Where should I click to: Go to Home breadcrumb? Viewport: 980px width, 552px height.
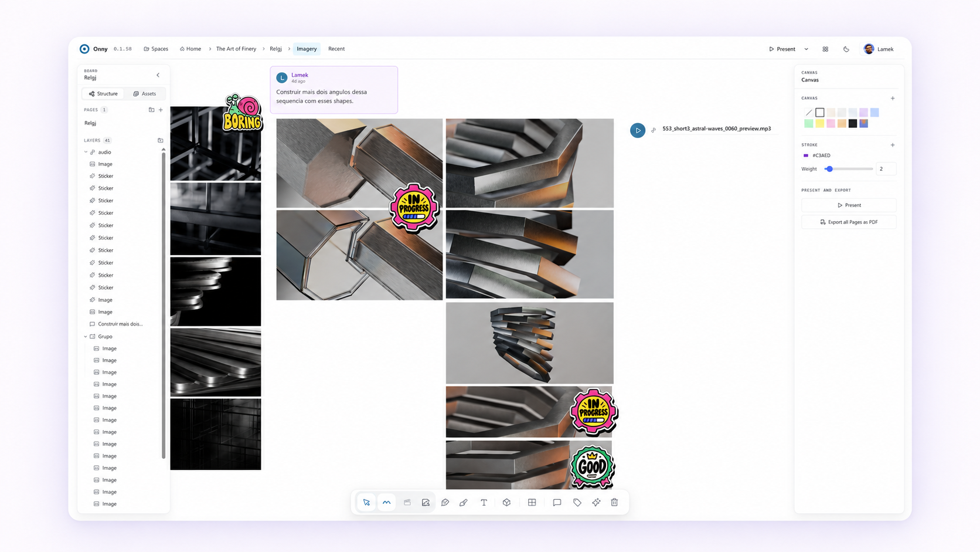coord(190,49)
